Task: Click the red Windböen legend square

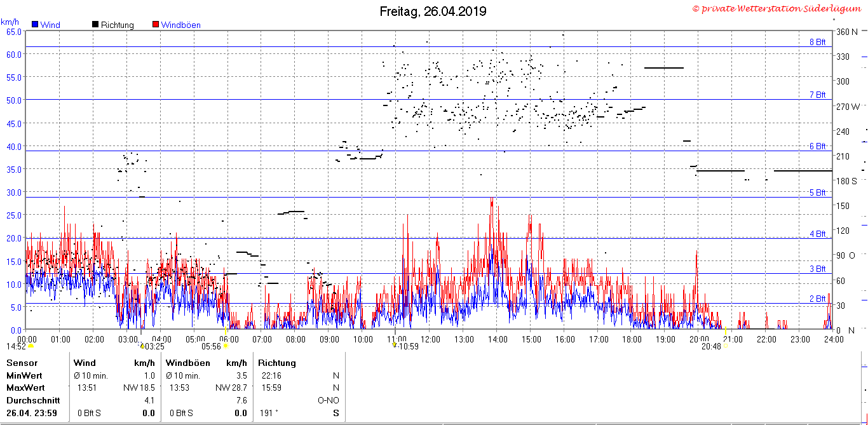Action: point(156,25)
